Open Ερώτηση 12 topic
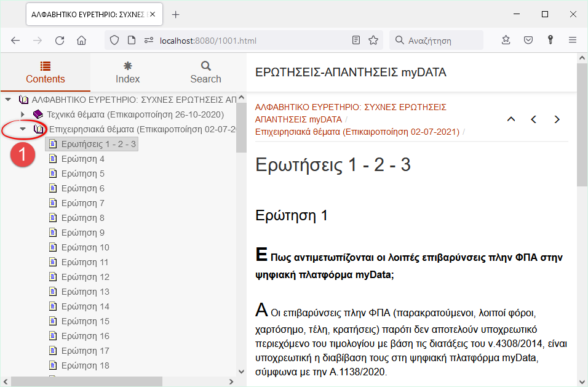This screenshot has width=588, height=387. pos(85,277)
